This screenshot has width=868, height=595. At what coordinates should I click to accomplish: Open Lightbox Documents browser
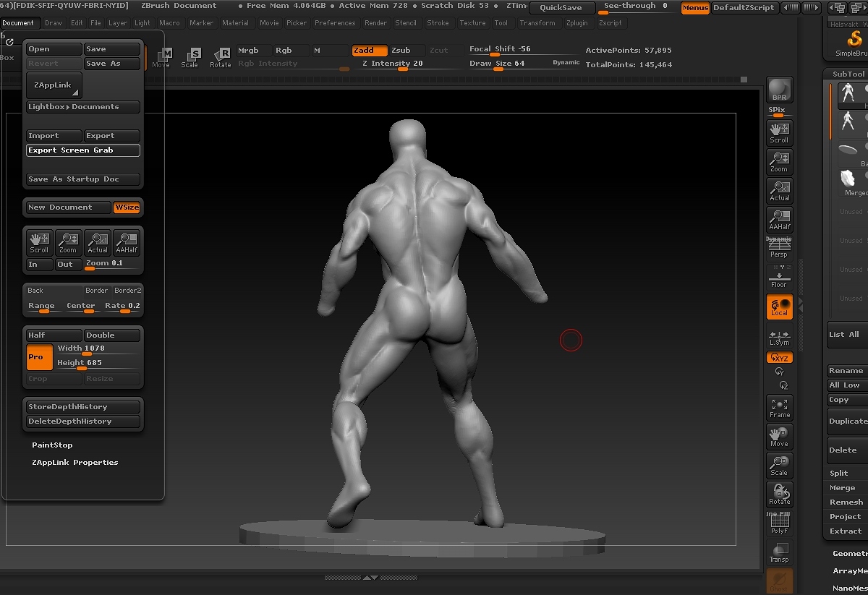[83, 107]
